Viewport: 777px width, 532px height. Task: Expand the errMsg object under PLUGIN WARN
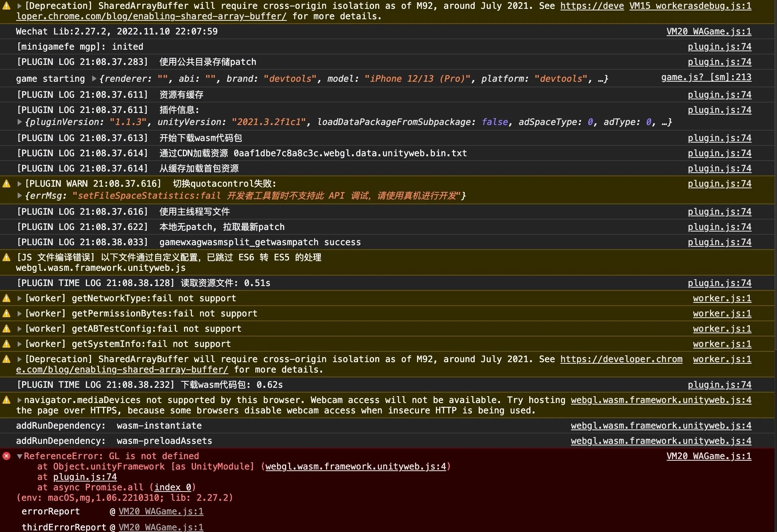19,196
